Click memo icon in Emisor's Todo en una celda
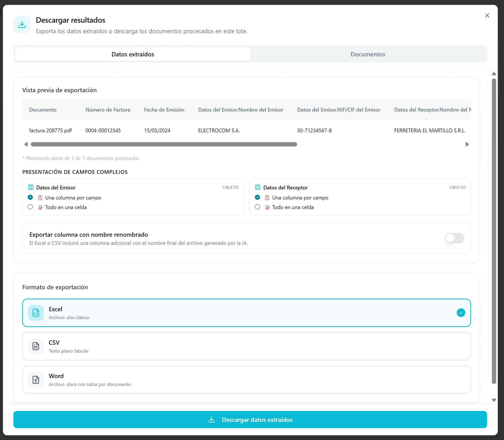 pyautogui.click(x=40, y=207)
